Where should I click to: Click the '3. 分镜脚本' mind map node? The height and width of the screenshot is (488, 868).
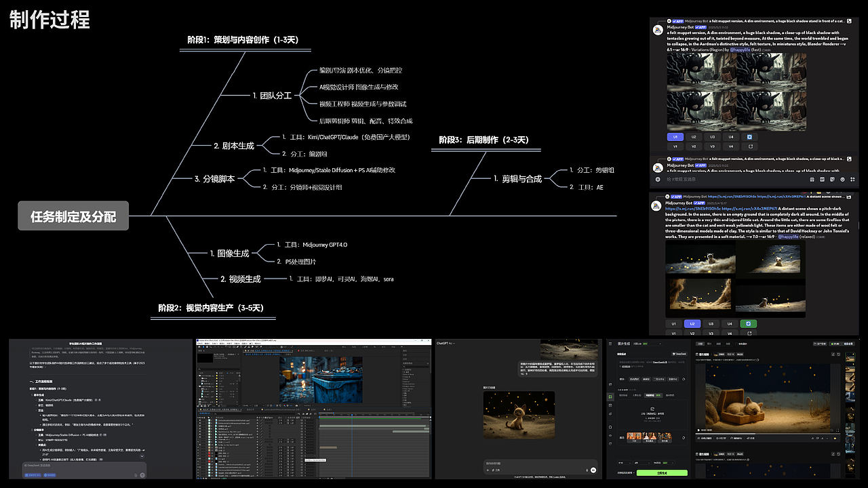coord(214,179)
